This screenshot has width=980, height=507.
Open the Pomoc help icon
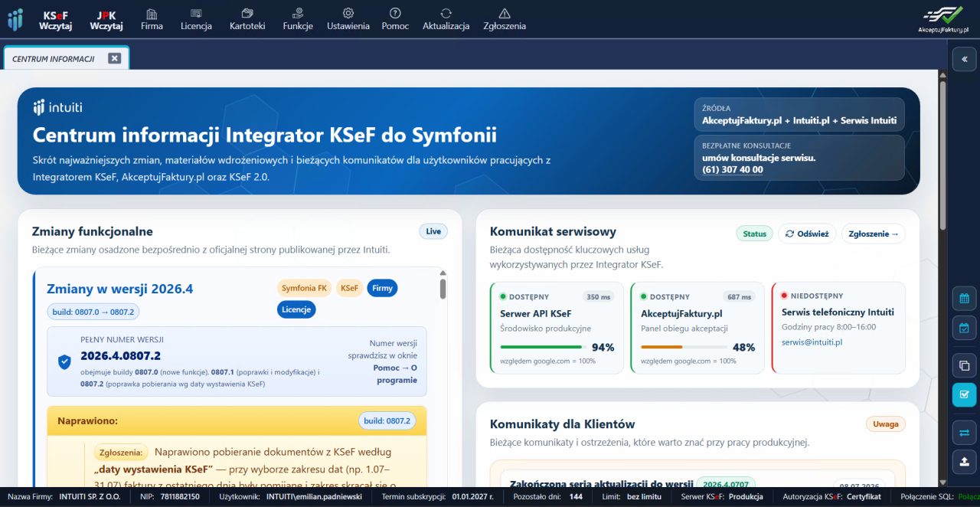click(x=395, y=20)
